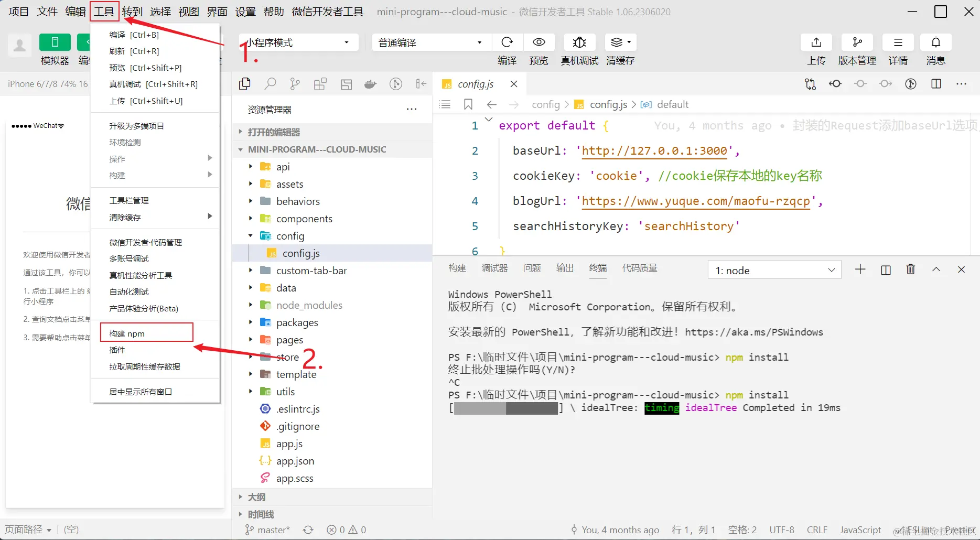Image resolution: width=980 pixels, height=540 pixels.
Task: Expand the 大纲 outline section
Action: point(332,497)
